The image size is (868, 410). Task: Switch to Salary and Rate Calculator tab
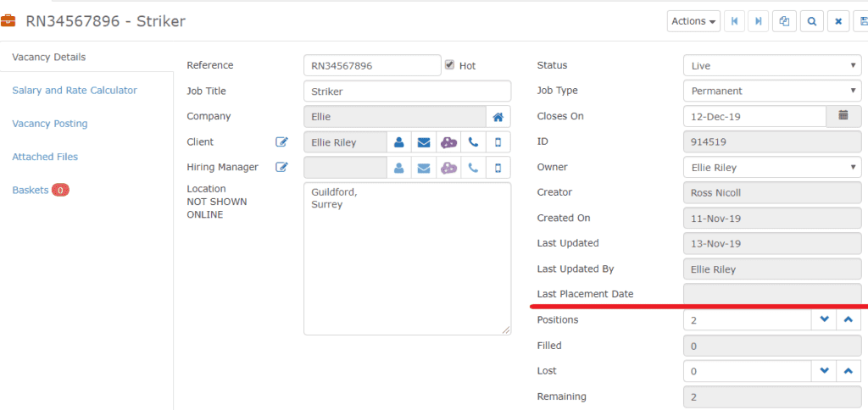click(x=75, y=90)
